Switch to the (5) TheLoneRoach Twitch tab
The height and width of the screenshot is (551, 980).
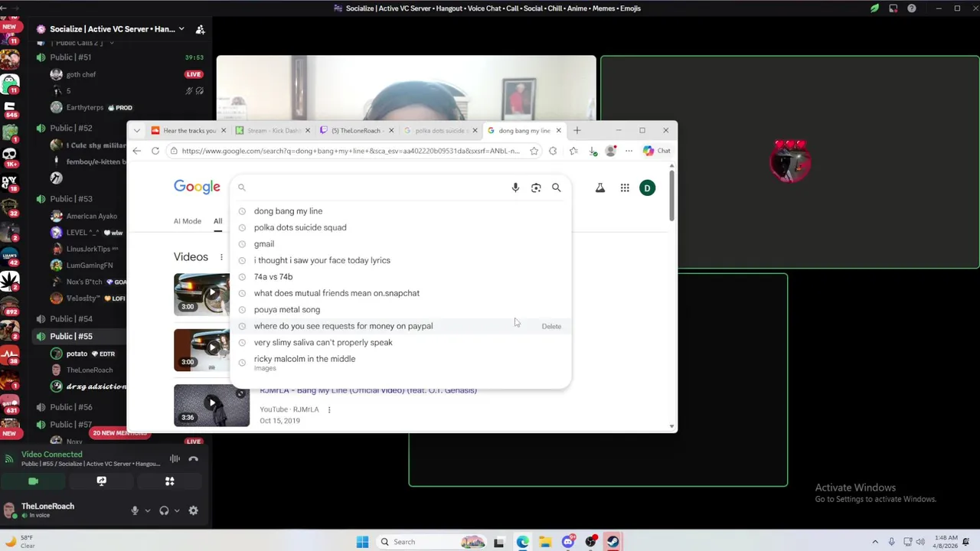(356, 130)
